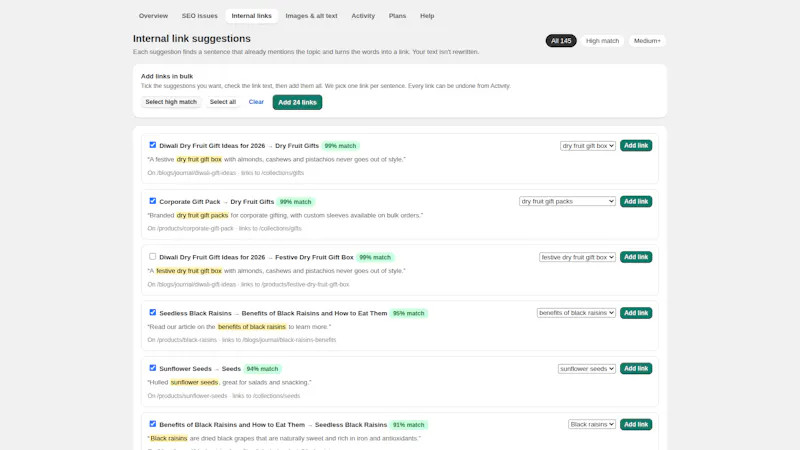Select the Internal links tab

252,16
